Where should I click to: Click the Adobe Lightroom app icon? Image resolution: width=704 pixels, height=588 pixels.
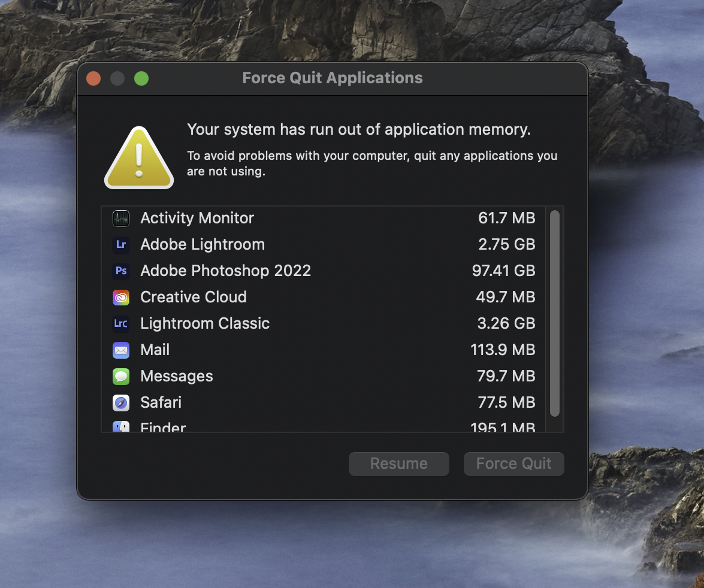click(121, 244)
